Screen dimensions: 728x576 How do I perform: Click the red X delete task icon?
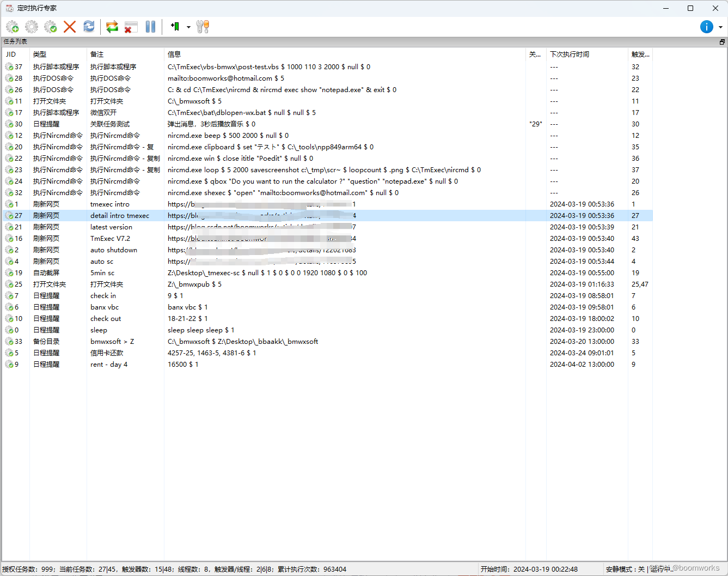[x=70, y=26]
